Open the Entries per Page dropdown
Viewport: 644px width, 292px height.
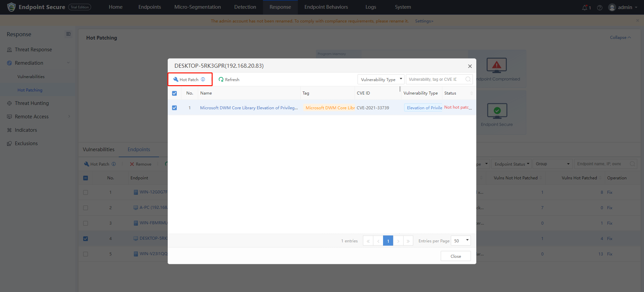(461, 241)
